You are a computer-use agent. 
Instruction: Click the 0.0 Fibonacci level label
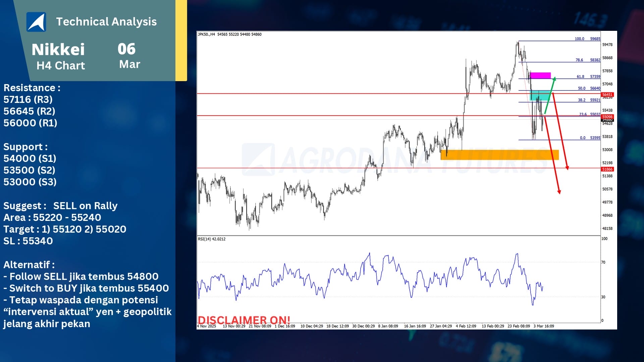(x=583, y=138)
